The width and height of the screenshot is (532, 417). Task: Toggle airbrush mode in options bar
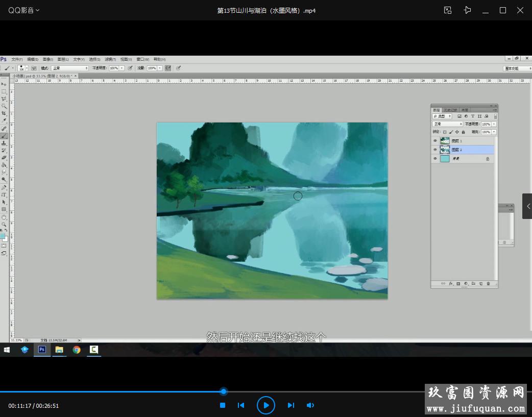tap(167, 68)
